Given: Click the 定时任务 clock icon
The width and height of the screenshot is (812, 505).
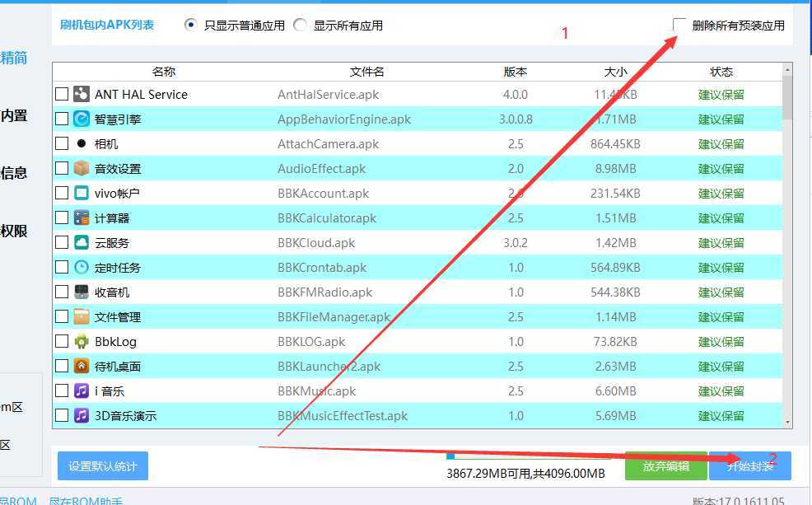Looking at the screenshot, I should click(82, 267).
